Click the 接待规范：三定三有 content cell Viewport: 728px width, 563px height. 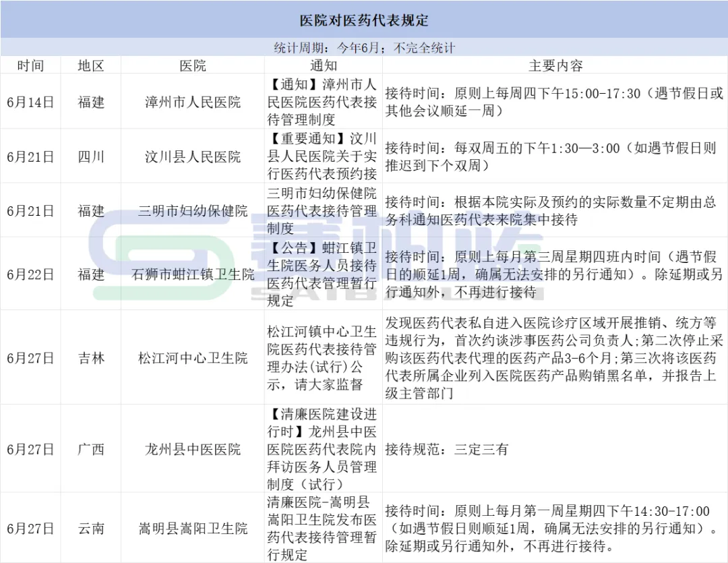click(446, 449)
